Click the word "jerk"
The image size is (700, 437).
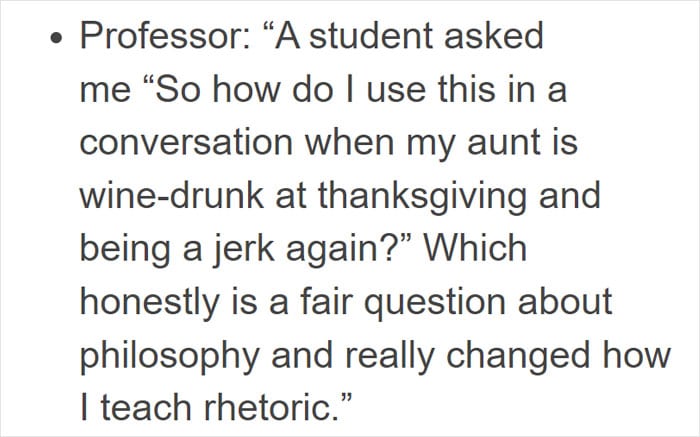pyautogui.click(x=243, y=251)
